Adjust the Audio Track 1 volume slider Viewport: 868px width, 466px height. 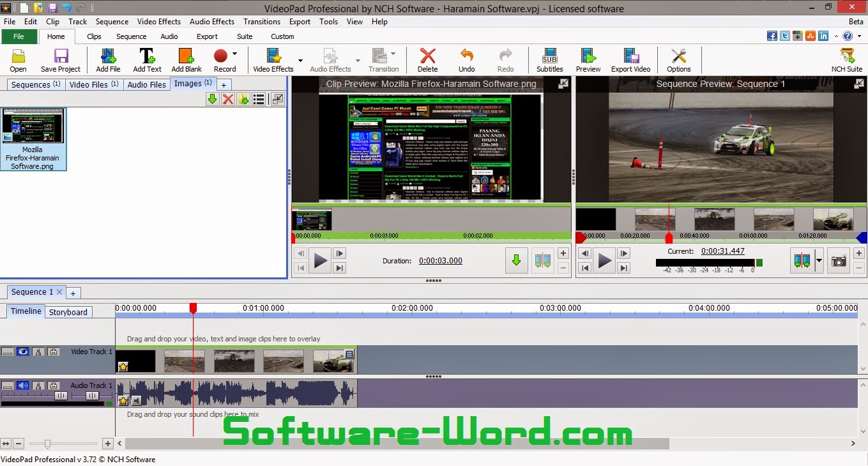coord(61,396)
